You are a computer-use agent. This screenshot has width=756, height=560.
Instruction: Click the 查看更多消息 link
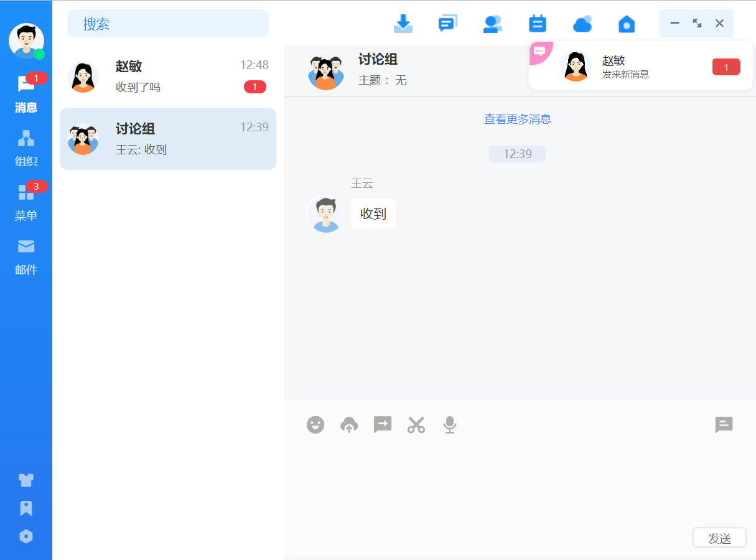point(518,119)
